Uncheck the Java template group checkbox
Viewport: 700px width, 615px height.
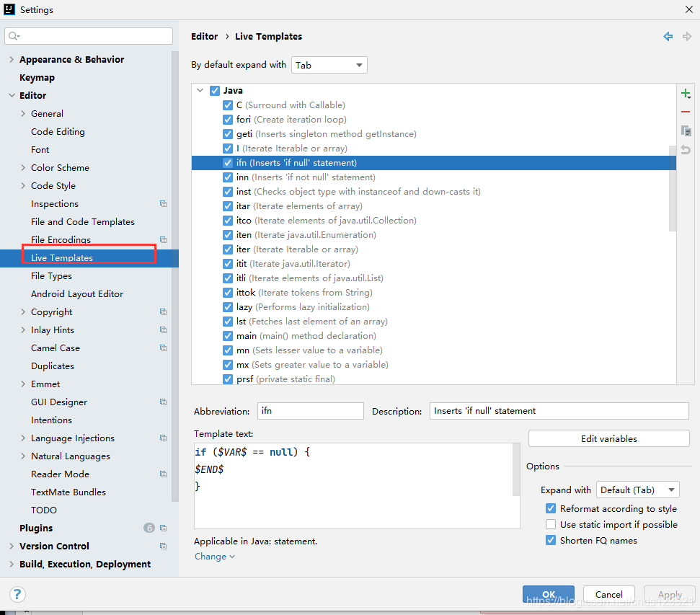[x=215, y=91]
